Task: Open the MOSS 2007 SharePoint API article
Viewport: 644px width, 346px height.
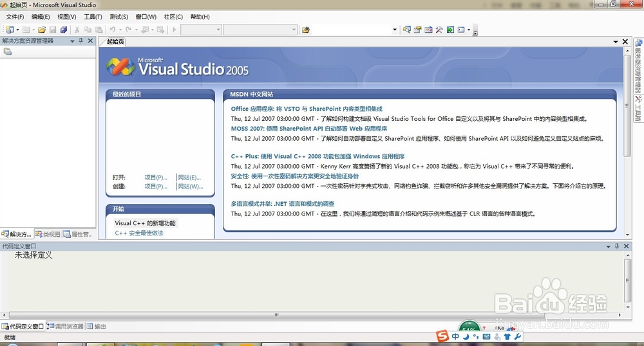Action: [x=309, y=129]
